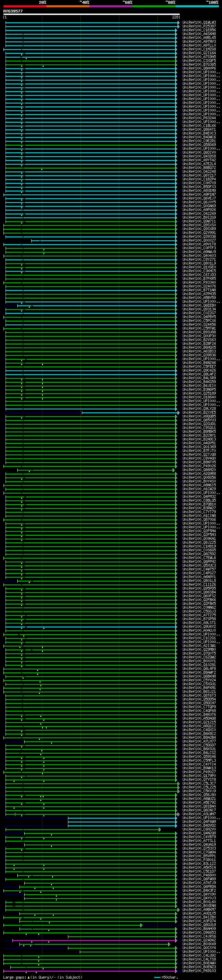Image resolution: width=222 pixels, height=980 pixels.
Task: Select alignment label UniRef100_Q864T1
Action: (199, 129)
